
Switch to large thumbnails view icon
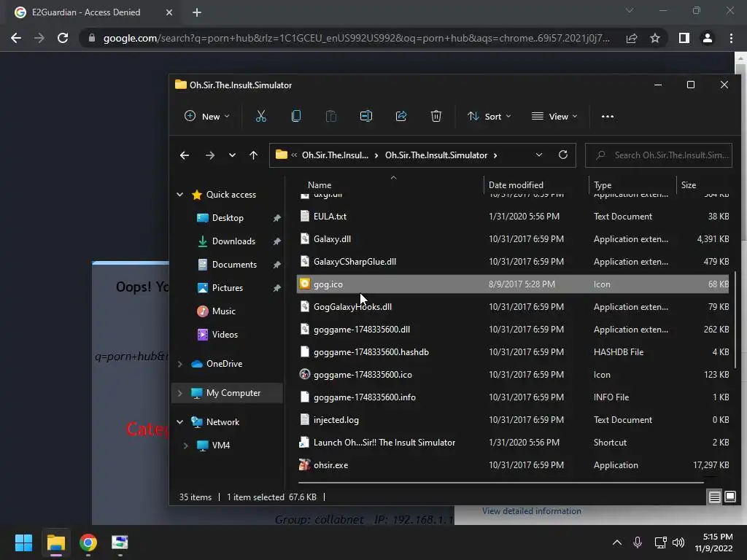(729, 497)
